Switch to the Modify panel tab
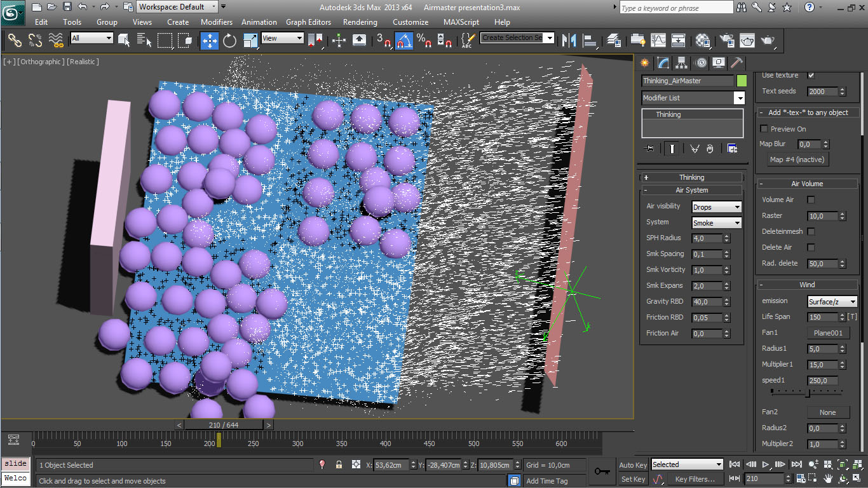Screen dimensions: 868x488 [x=663, y=63]
